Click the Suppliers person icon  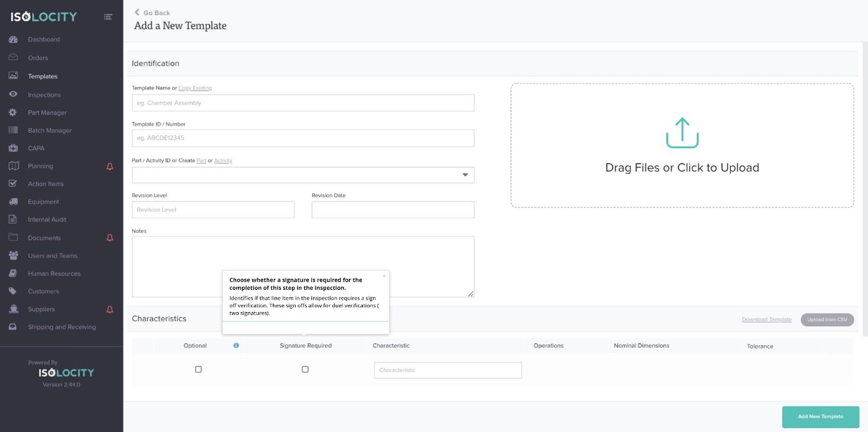point(13,309)
